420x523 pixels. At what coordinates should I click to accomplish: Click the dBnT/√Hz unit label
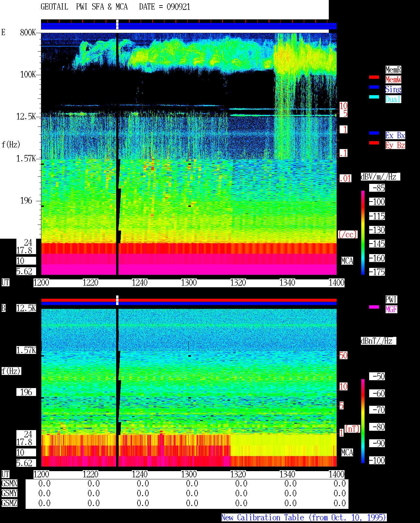click(378, 341)
